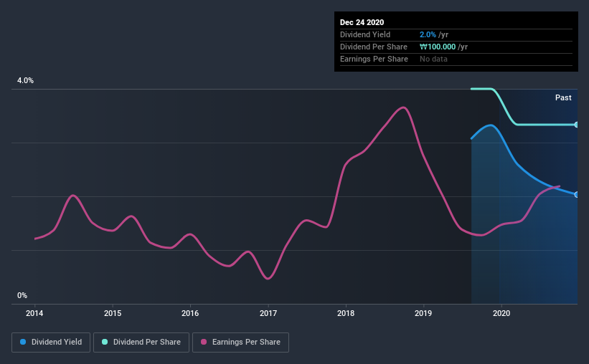
Task: Click the blue Dividend Yield legend dot
Action: 23,342
